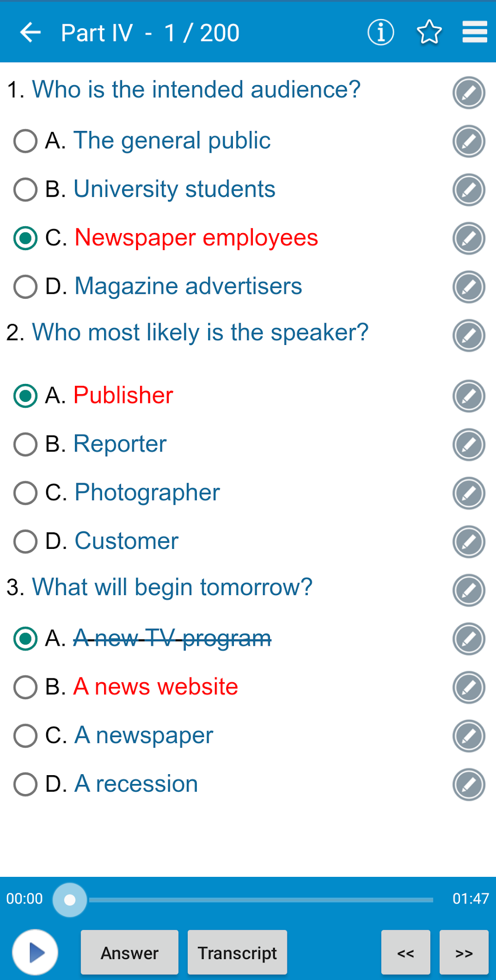The height and width of the screenshot is (980, 496).
Task: Go to next question set with >>
Action: [x=463, y=953]
